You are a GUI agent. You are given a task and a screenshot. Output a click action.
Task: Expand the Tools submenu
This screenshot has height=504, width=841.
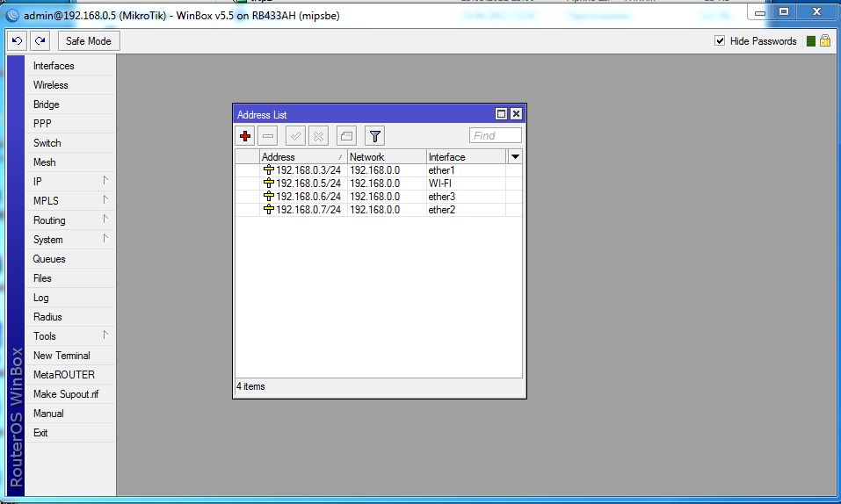[70, 335]
